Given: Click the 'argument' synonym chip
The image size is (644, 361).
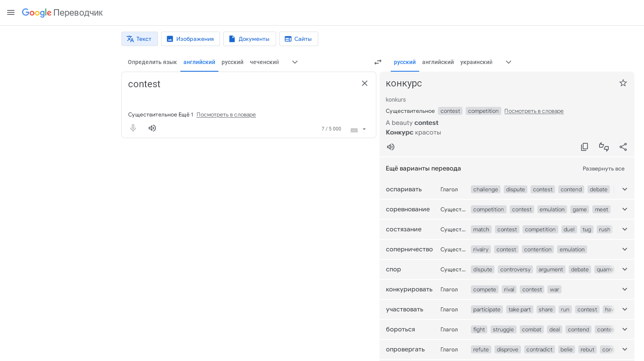Looking at the screenshot, I should pos(551,269).
